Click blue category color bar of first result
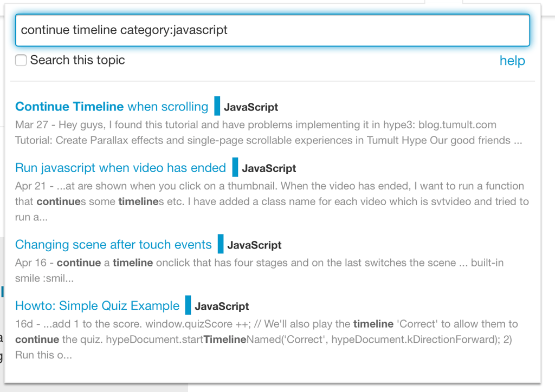The width and height of the screenshot is (555, 392). 217,106
